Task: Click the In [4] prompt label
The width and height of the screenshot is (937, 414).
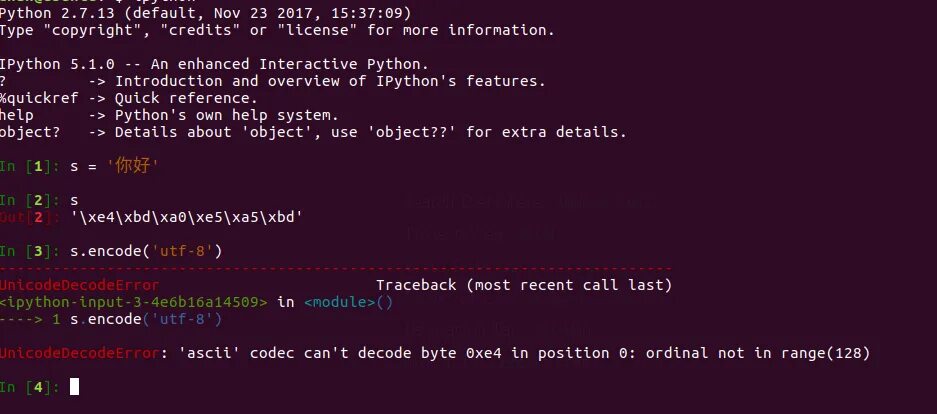Action: (x=30, y=388)
